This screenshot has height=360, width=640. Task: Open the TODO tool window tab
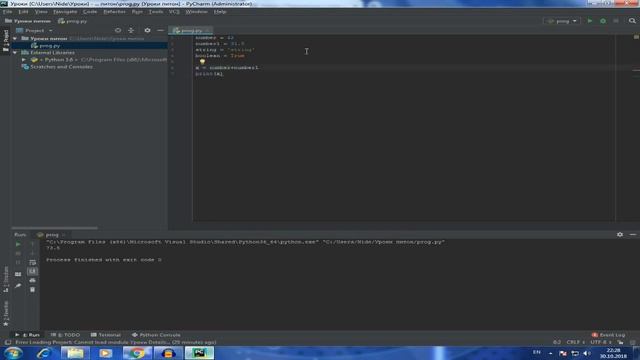[x=65, y=335]
